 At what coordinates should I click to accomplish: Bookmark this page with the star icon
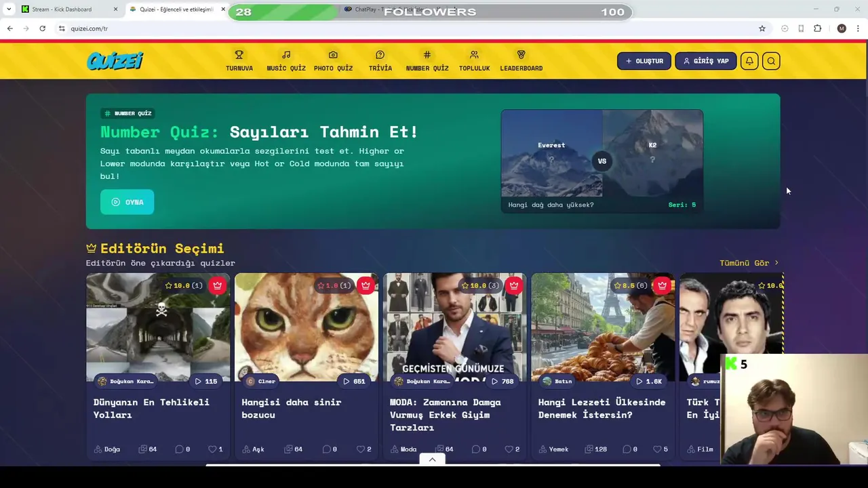[762, 28]
